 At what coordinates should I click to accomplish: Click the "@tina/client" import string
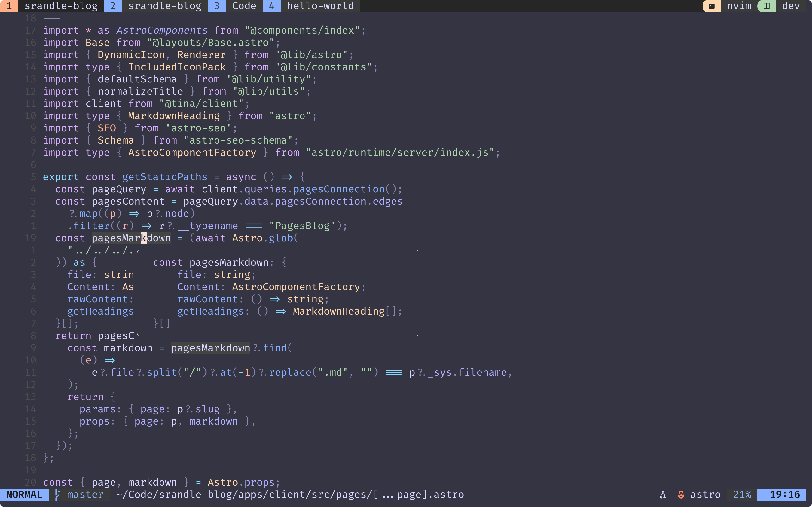(202, 104)
